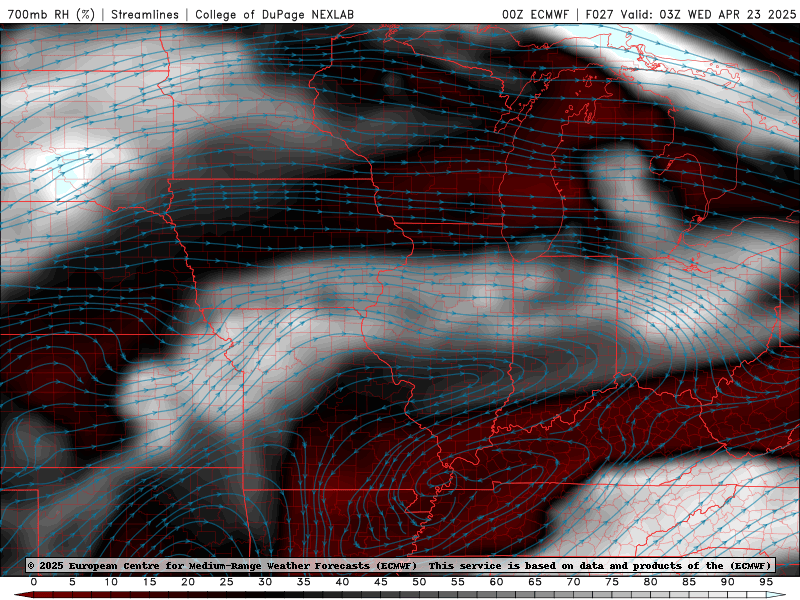Select the "10" value on the color scale
800x600 pixels.
[111, 582]
